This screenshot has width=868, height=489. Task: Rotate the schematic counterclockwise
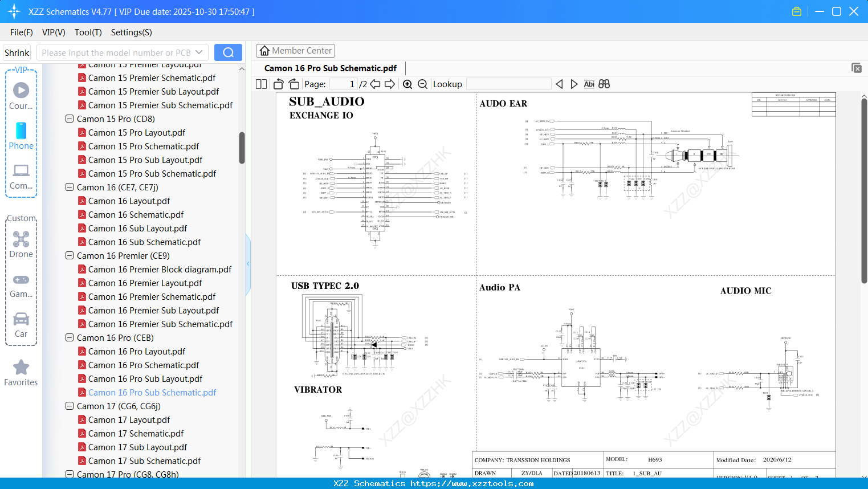click(278, 84)
